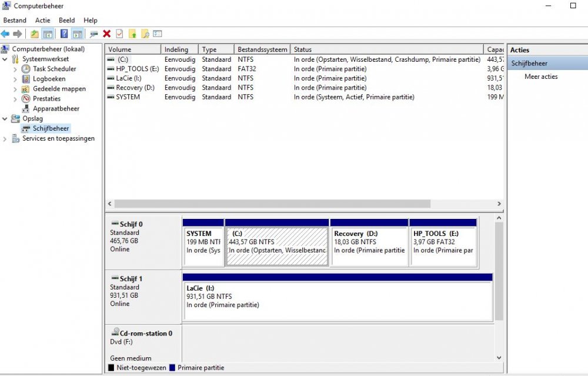Select Prestaties in the tree
The width and height of the screenshot is (588, 376).
[x=46, y=99]
